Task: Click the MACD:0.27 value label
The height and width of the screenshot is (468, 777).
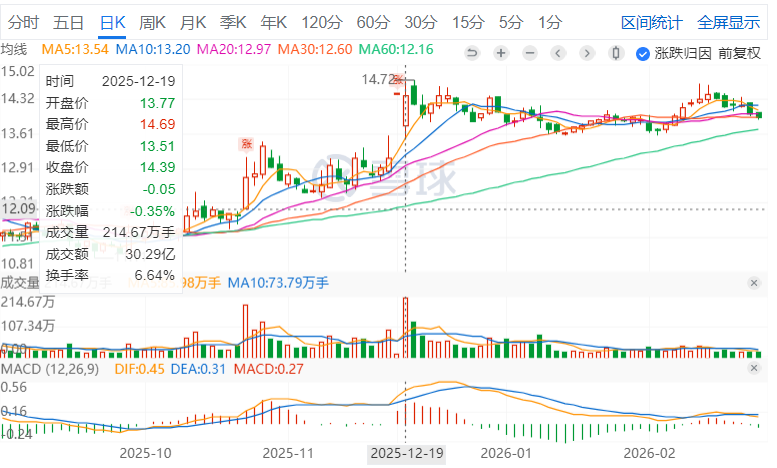Action: [268, 369]
